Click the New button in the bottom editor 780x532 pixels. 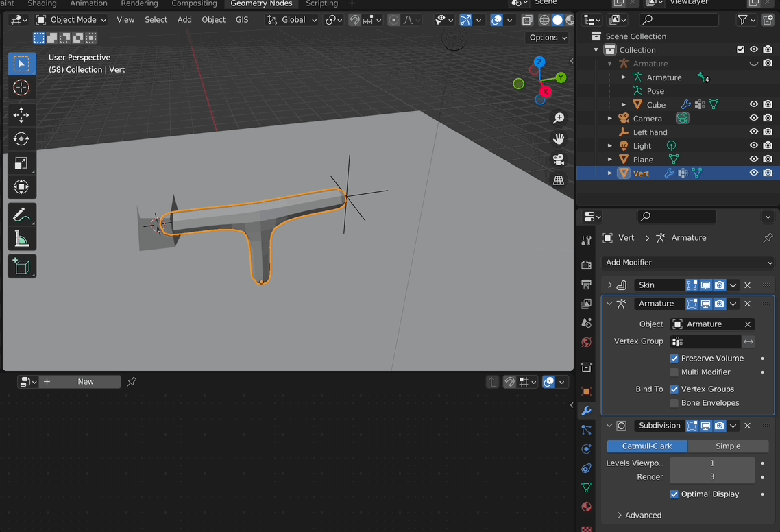point(85,381)
